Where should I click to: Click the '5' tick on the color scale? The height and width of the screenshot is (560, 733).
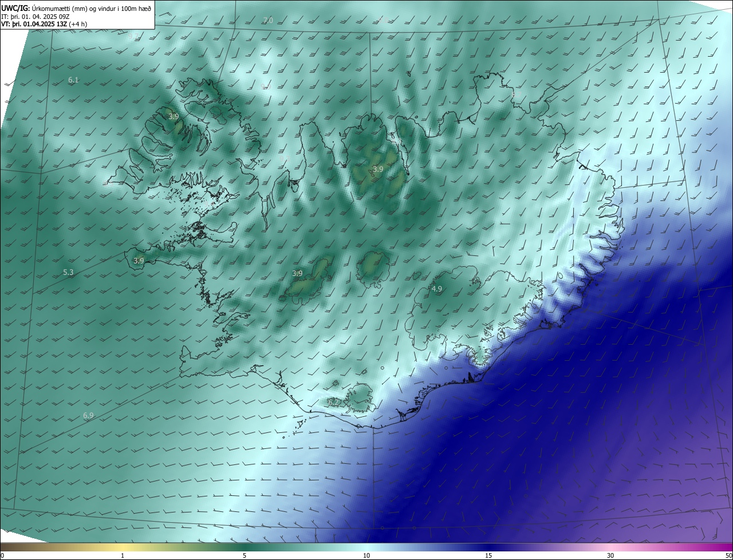coord(245,555)
